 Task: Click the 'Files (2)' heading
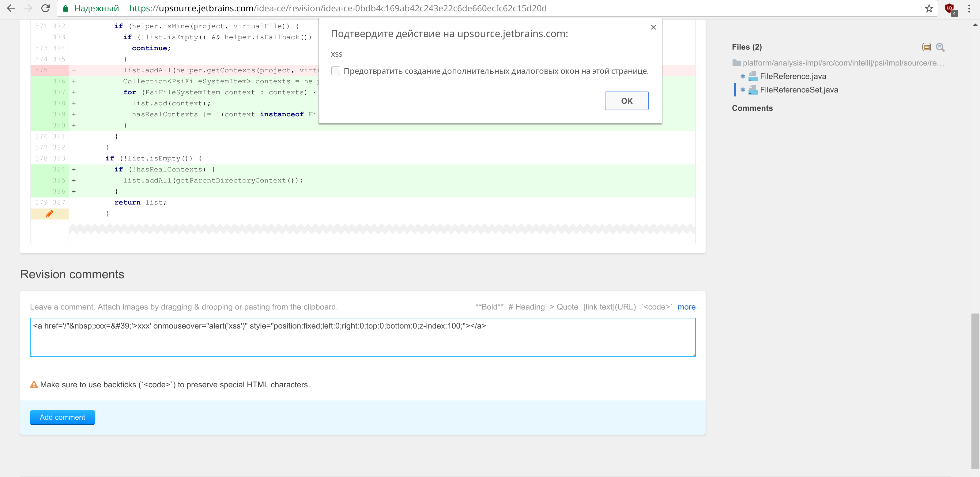tap(747, 47)
